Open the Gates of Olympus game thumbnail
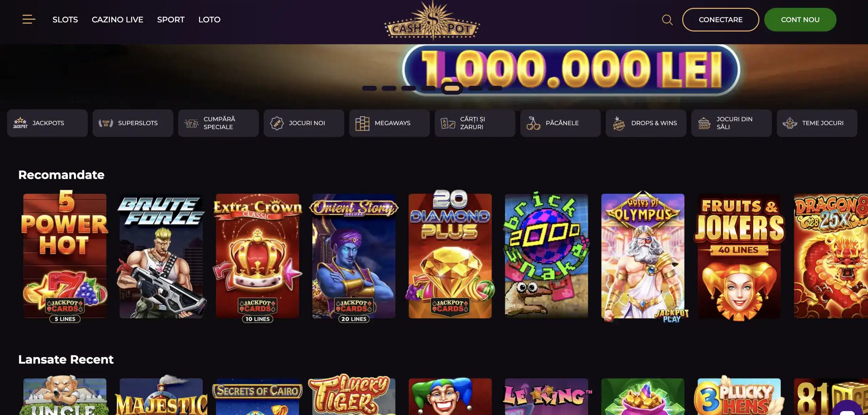The image size is (868, 415). pyautogui.click(x=643, y=256)
